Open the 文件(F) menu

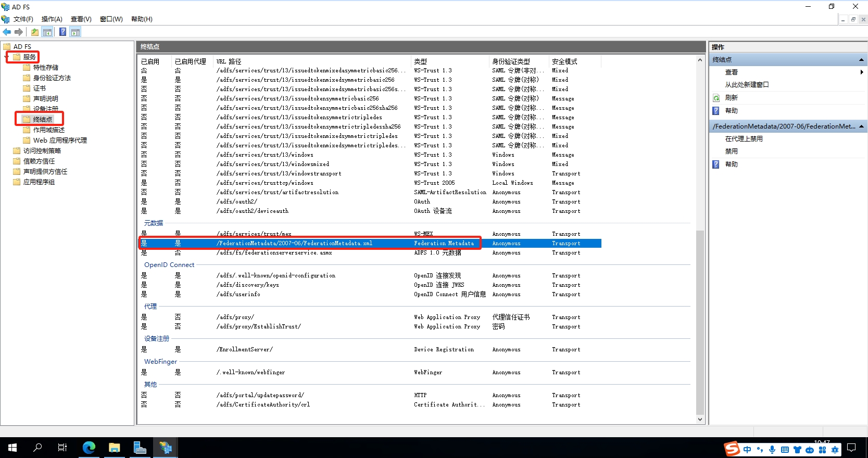[23, 19]
